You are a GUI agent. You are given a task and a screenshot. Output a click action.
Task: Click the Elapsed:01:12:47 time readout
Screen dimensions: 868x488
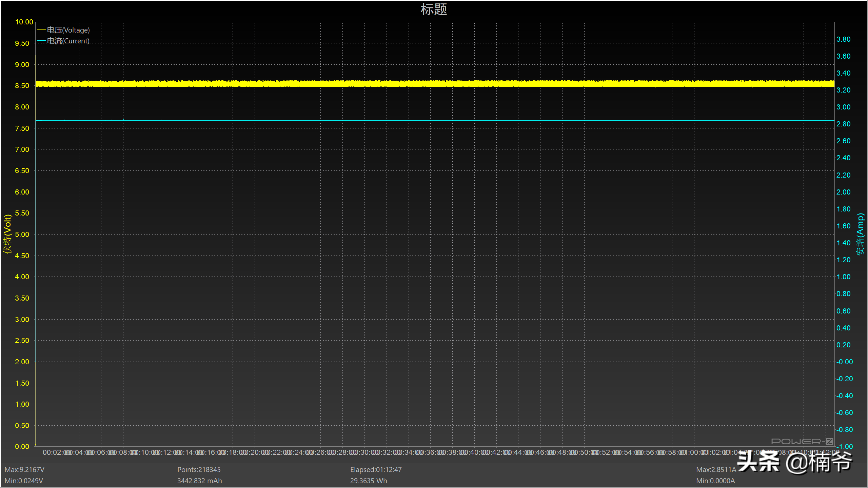click(376, 470)
